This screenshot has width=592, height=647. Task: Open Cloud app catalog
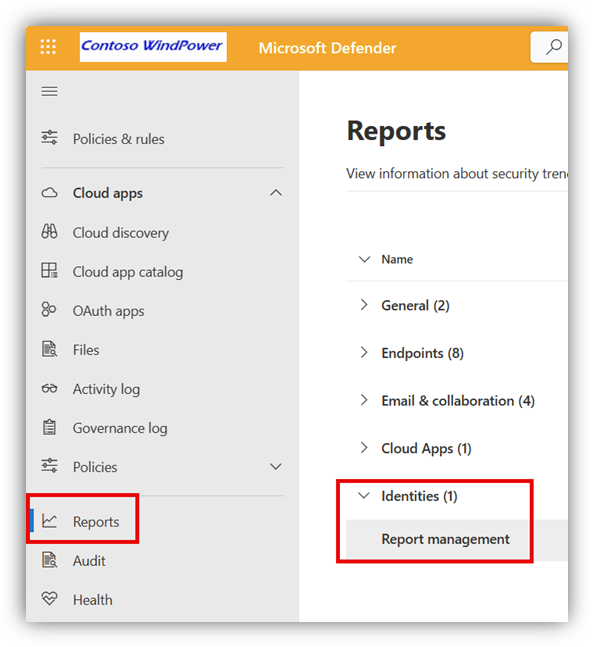128,272
